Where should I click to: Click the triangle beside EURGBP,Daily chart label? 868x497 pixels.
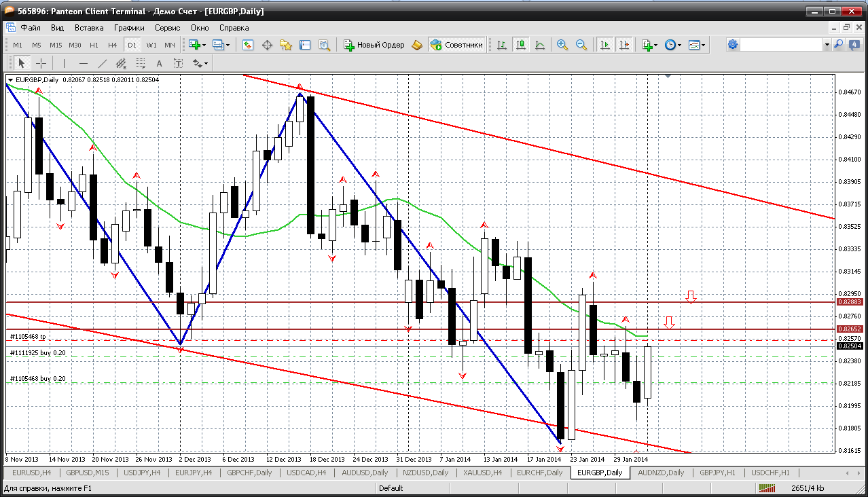(10, 80)
